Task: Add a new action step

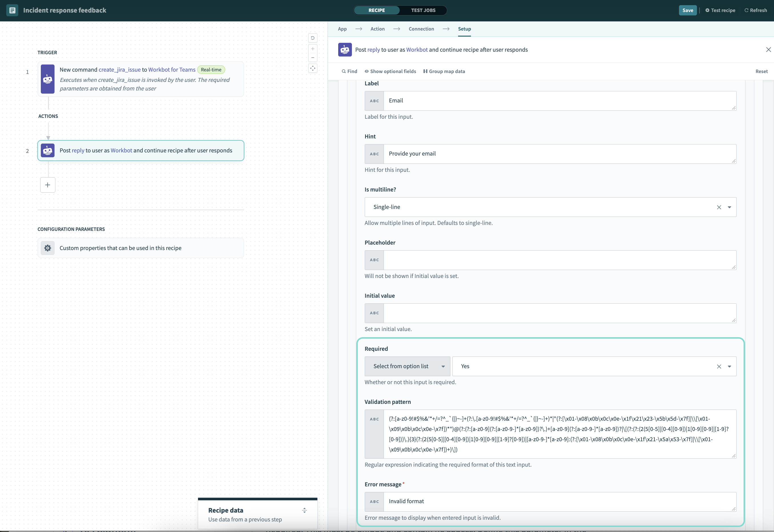Action: click(x=47, y=185)
